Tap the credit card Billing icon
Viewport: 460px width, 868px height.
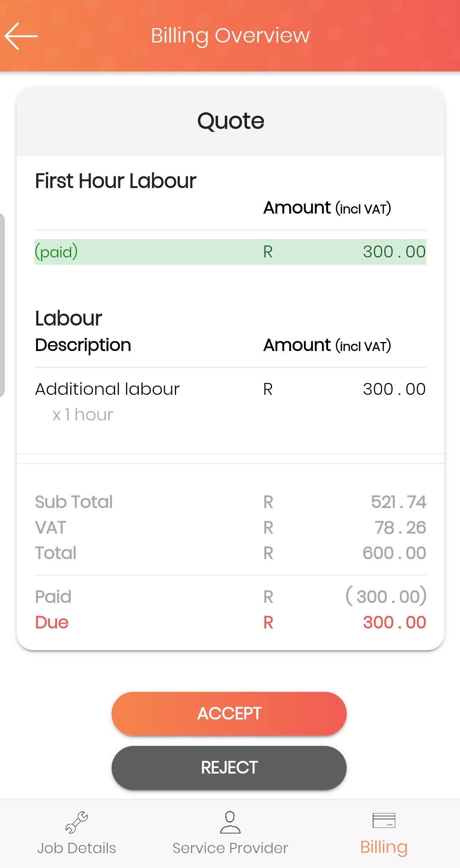384,820
